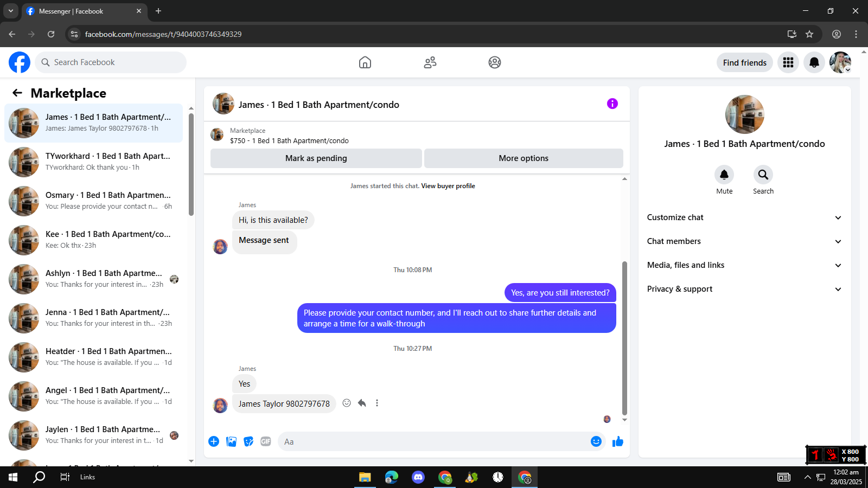Click More options for the listing
Viewport: 868px width, 488px height.
pyautogui.click(x=524, y=158)
